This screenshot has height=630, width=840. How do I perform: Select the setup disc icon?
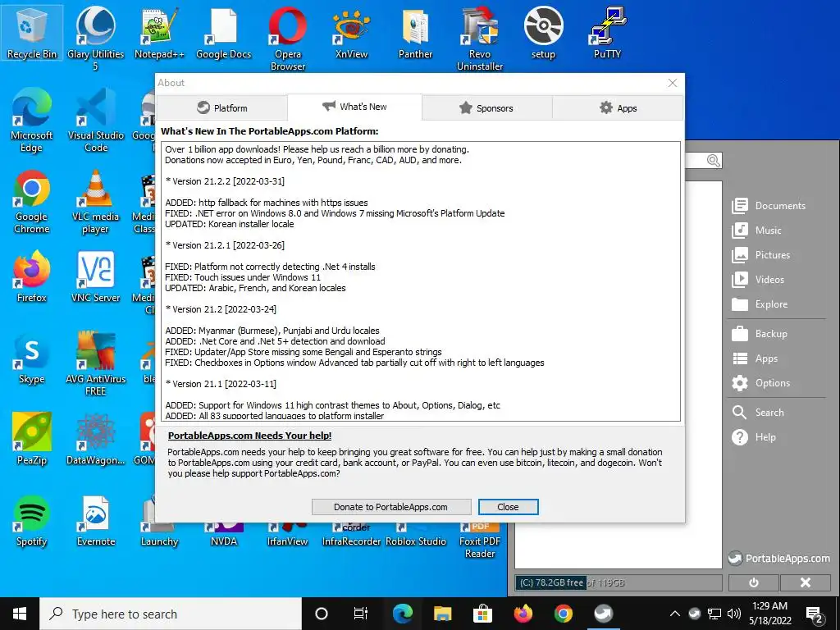click(x=543, y=33)
